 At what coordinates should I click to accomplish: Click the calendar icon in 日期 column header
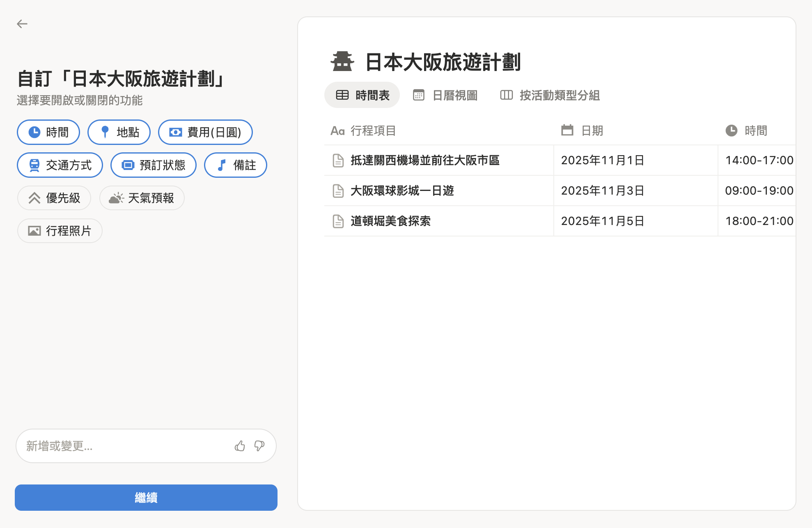tap(567, 131)
